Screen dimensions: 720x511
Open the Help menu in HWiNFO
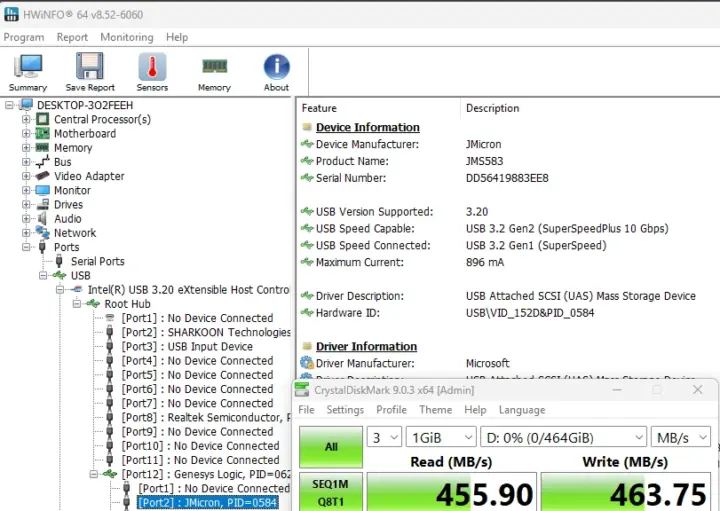pos(177,37)
